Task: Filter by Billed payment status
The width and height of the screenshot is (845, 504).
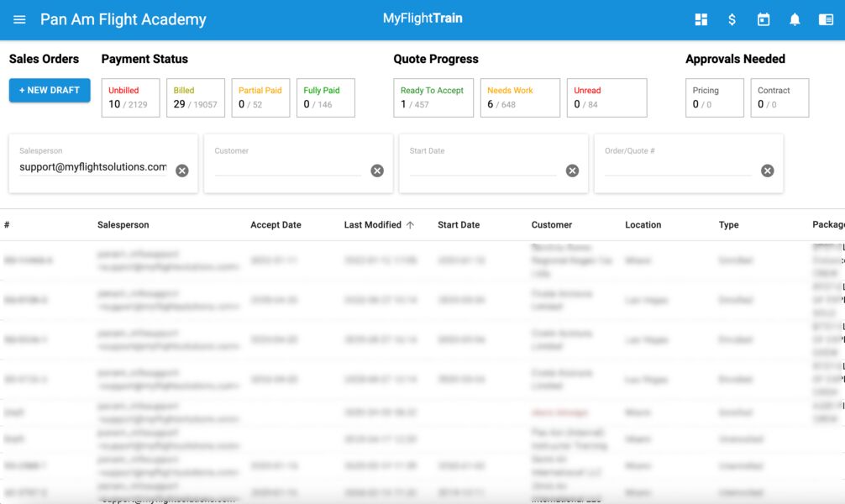Action: 196,97
